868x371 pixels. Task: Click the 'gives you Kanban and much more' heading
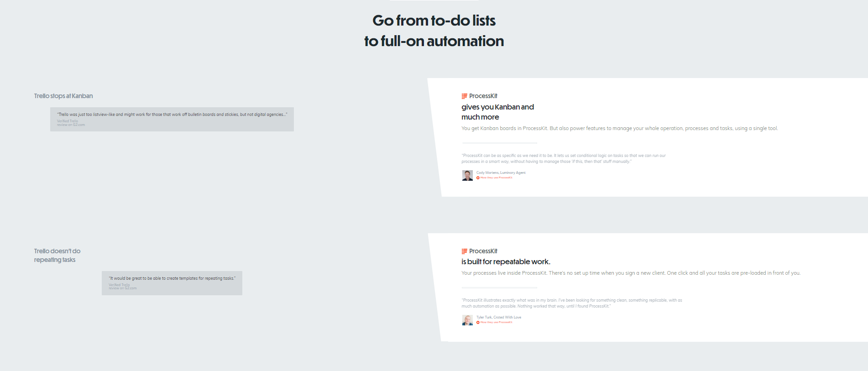coord(497,112)
